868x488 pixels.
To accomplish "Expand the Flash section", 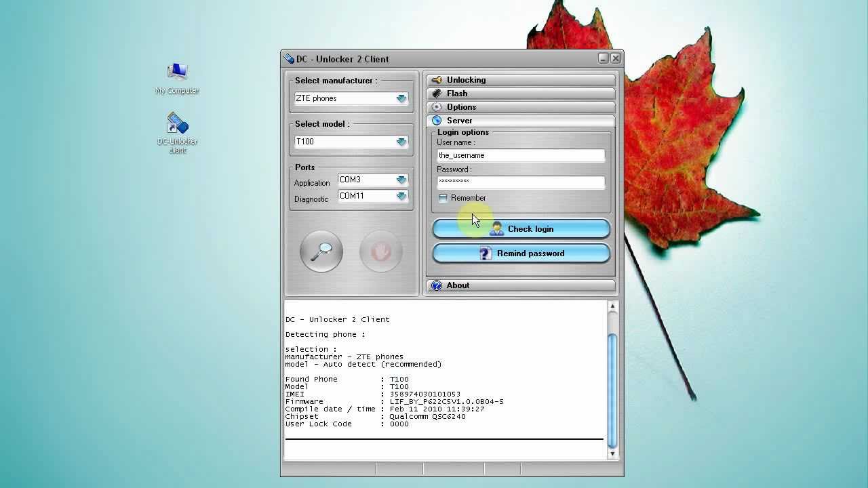I will point(521,94).
